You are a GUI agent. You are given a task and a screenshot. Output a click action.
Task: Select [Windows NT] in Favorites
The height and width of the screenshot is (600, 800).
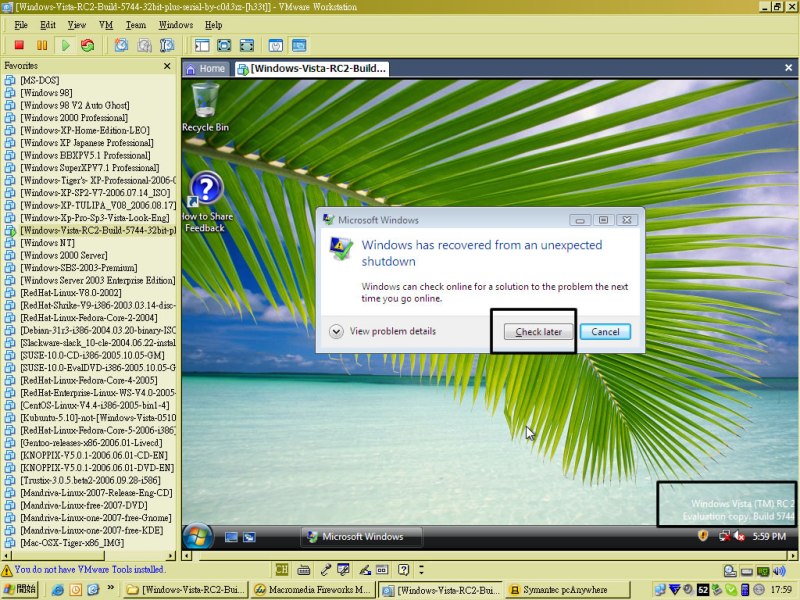(47, 243)
